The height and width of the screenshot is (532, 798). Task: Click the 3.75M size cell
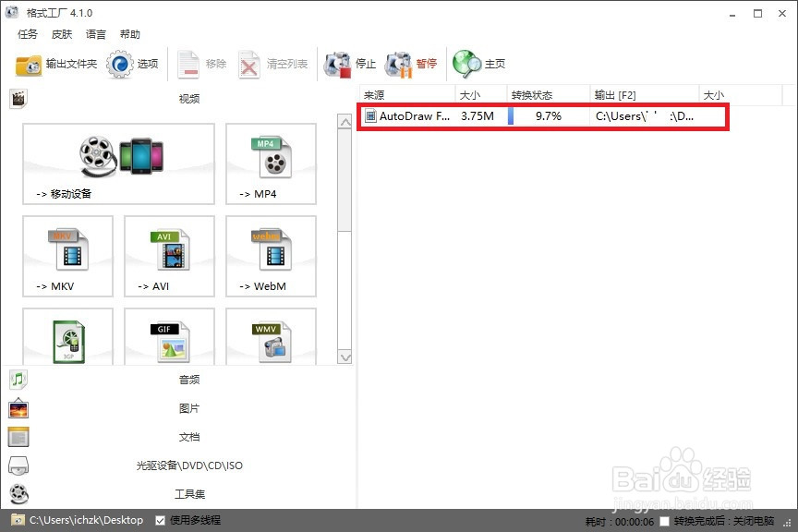[478, 116]
